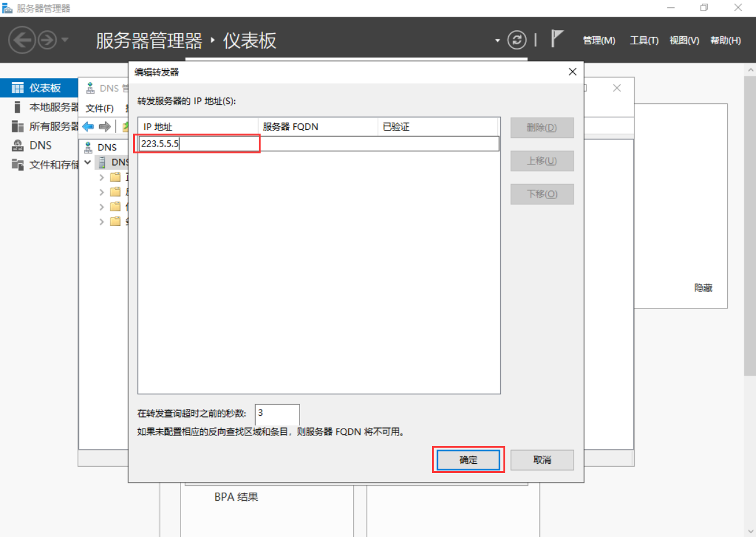Expand the last folder under DNS server
The height and width of the screenshot is (537, 756).
[x=102, y=222]
